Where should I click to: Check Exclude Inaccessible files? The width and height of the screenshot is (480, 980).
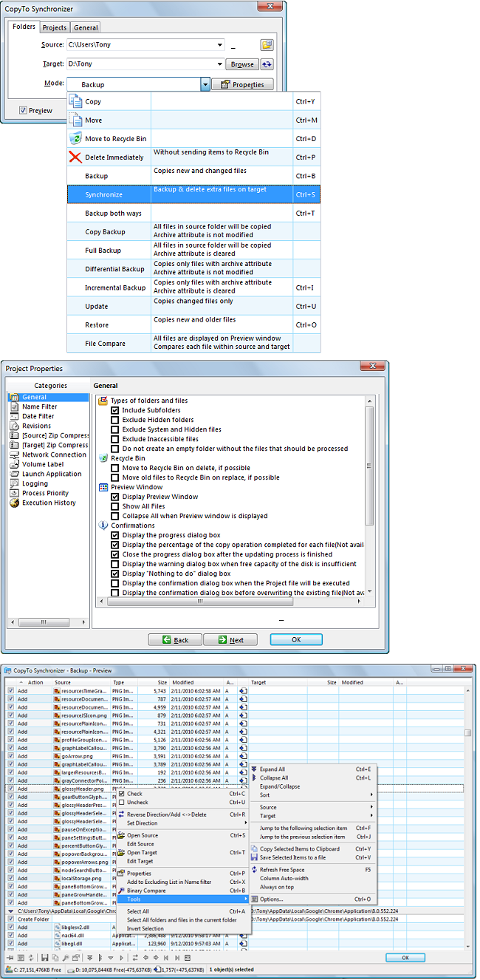tap(114, 439)
